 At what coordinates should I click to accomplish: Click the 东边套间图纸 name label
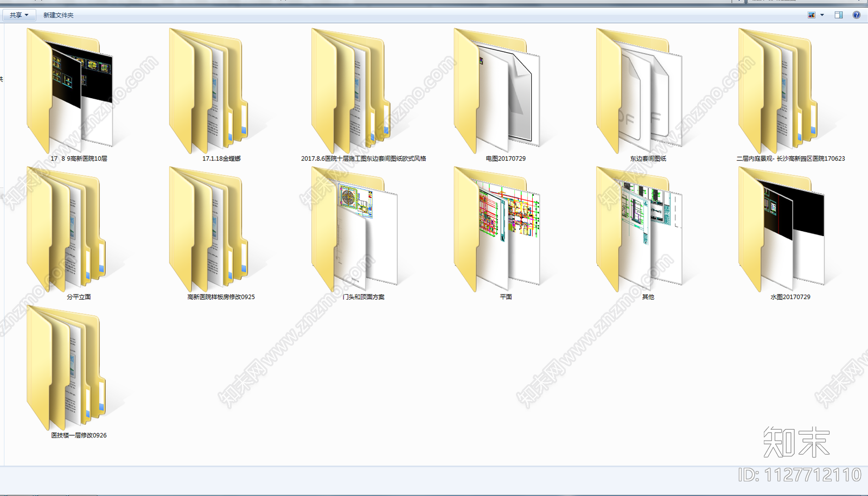click(648, 158)
